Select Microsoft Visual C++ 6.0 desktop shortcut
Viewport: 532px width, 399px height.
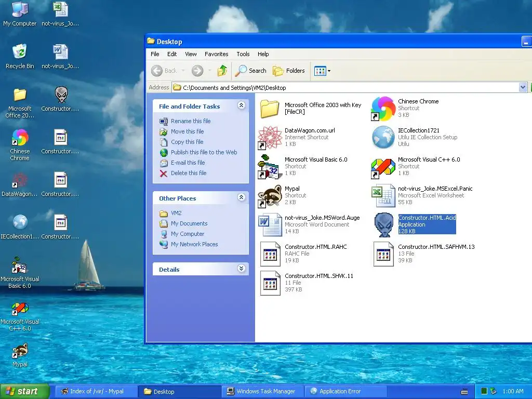pyautogui.click(x=20, y=316)
